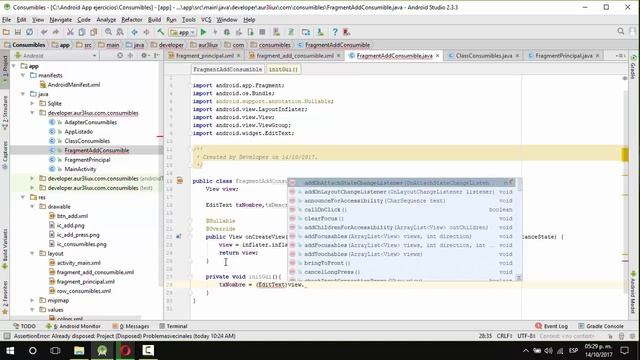Select AdapterConsumibles class in tree
Viewport: 640px width, 360px height.
pos(91,122)
